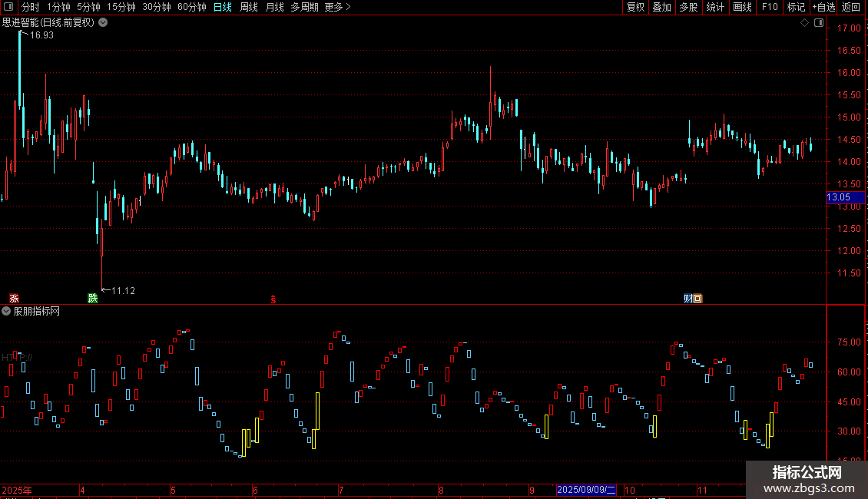Open the 复权 adjustment option

pyautogui.click(x=635, y=7)
